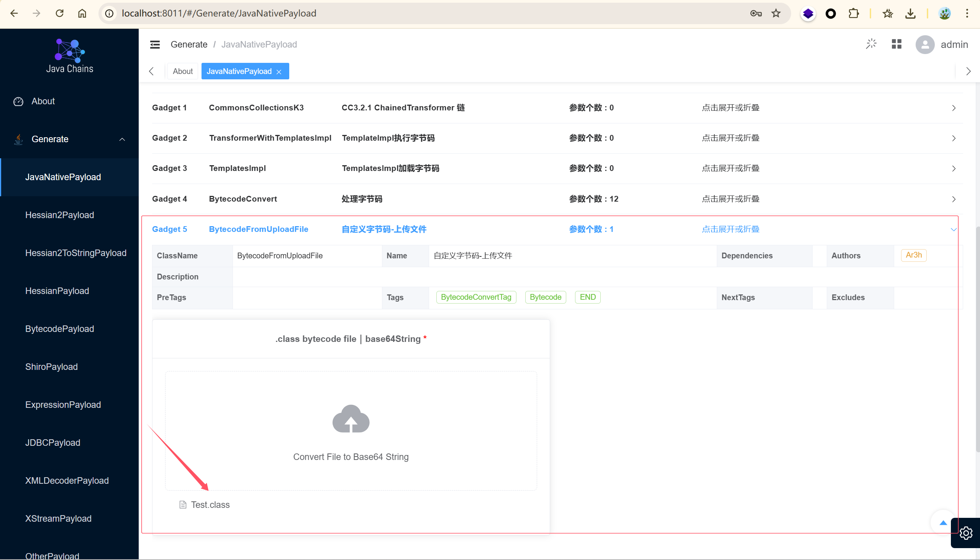980x560 pixels.
Task: Click the Generate breadcrumb link
Action: (x=189, y=44)
